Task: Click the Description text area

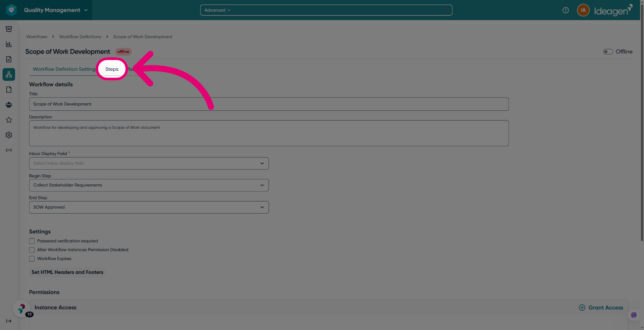Action: 269,133
